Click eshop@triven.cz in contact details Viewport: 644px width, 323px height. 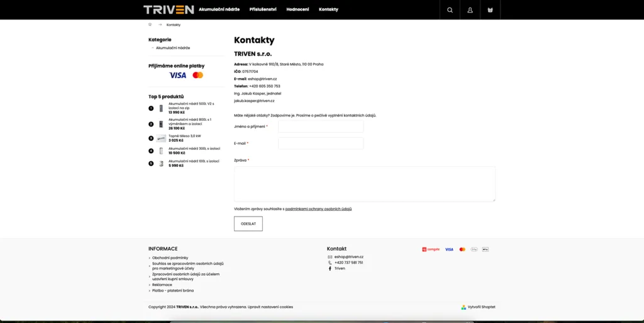point(262,79)
